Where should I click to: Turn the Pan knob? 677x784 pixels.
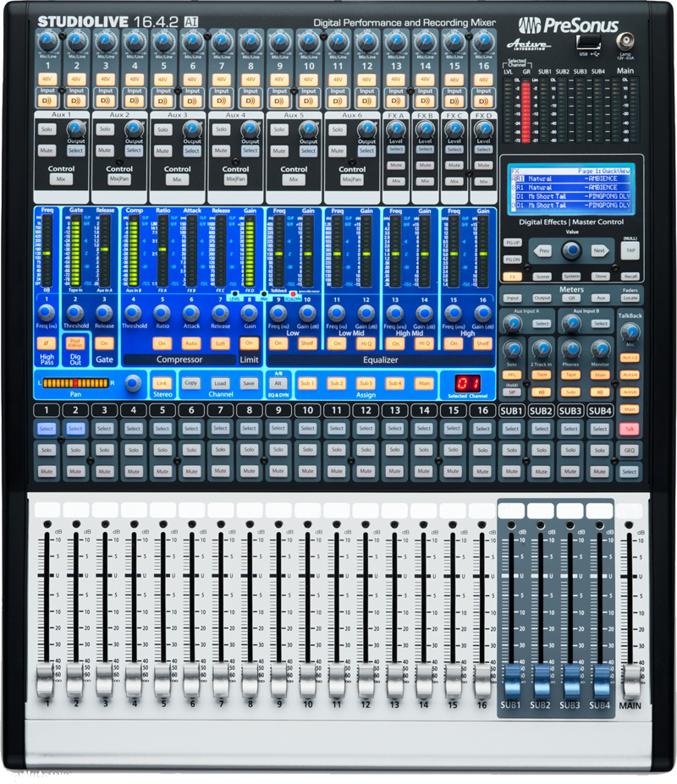[x=133, y=383]
